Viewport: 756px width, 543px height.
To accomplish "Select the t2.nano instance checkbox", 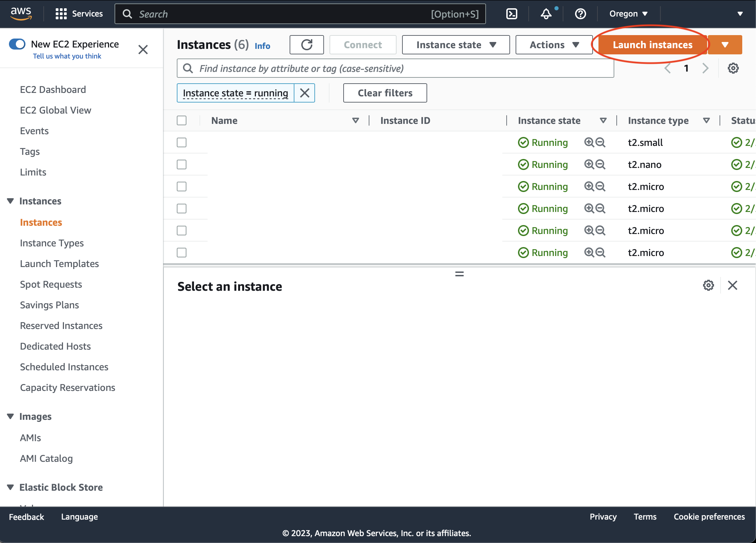I will [182, 164].
